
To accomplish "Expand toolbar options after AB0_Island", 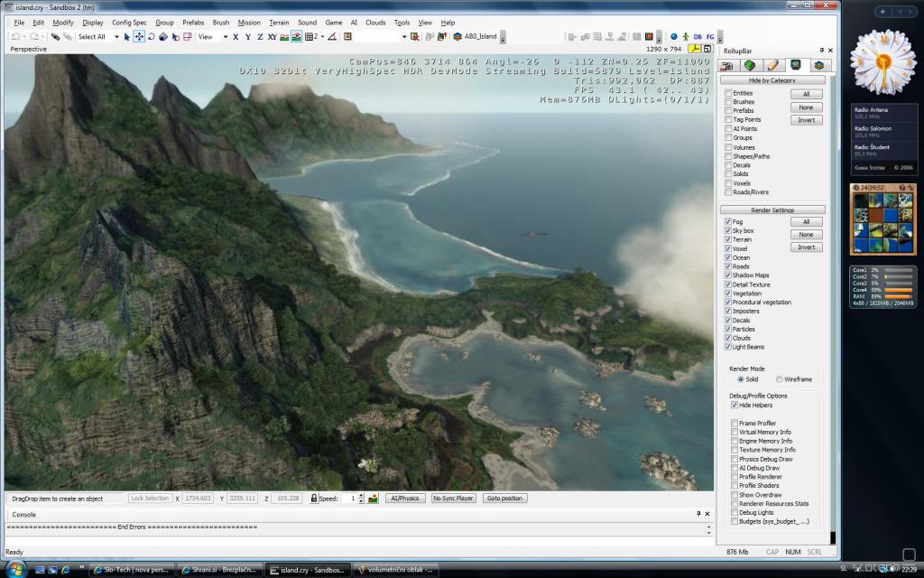I will (x=503, y=38).
